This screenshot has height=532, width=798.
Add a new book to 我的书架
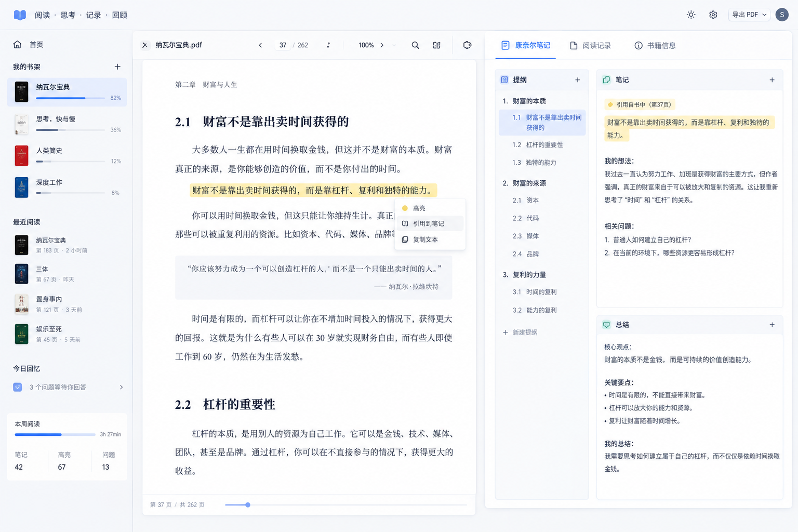117,66
